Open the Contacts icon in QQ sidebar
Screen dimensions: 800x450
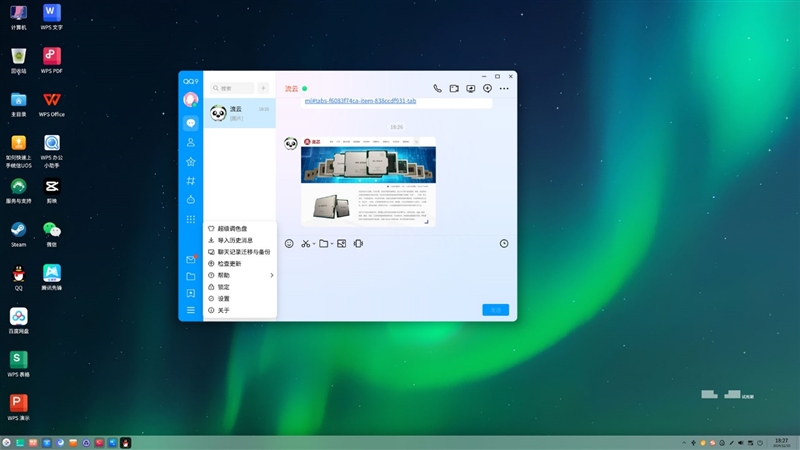click(190, 142)
